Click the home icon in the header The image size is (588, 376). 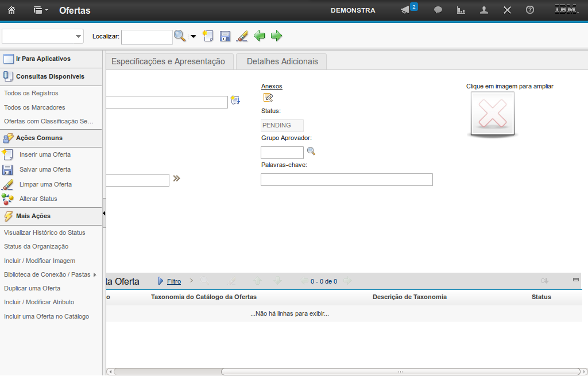click(11, 10)
